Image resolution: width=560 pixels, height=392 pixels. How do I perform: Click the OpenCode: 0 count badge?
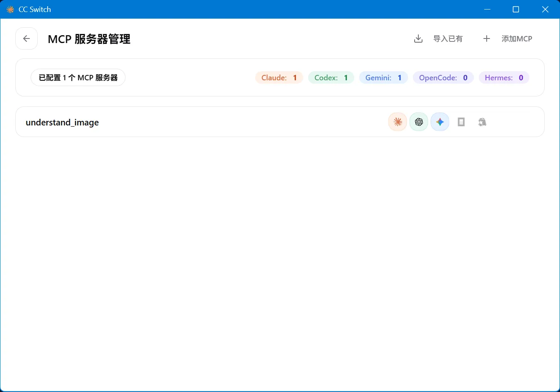[443, 77]
